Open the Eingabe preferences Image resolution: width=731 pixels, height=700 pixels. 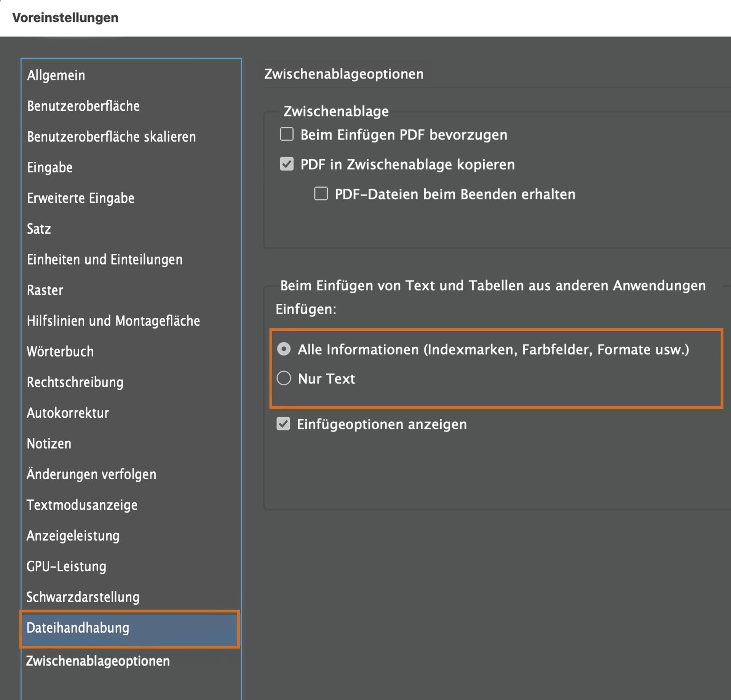point(49,167)
